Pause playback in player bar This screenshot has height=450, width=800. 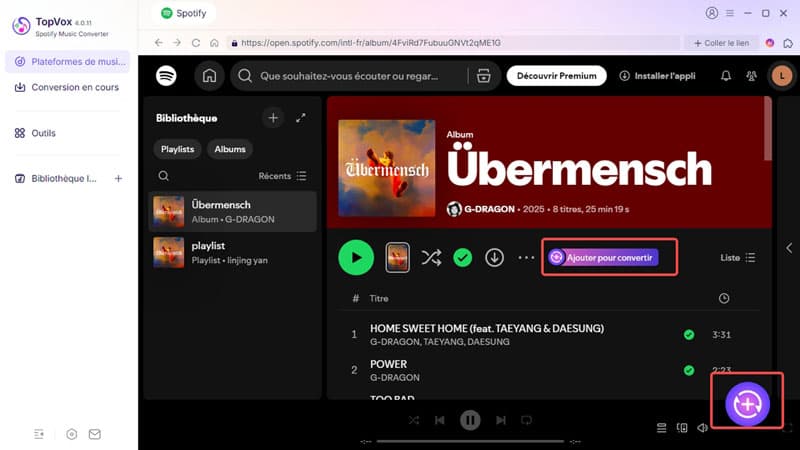point(470,420)
